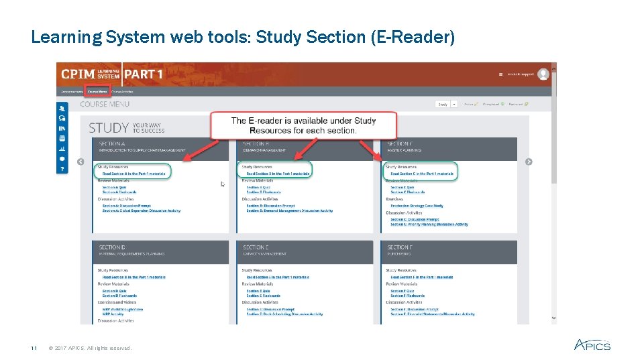The height and width of the screenshot is (362, 644).
Task: Click the Study view button
Action: point(443,105)
